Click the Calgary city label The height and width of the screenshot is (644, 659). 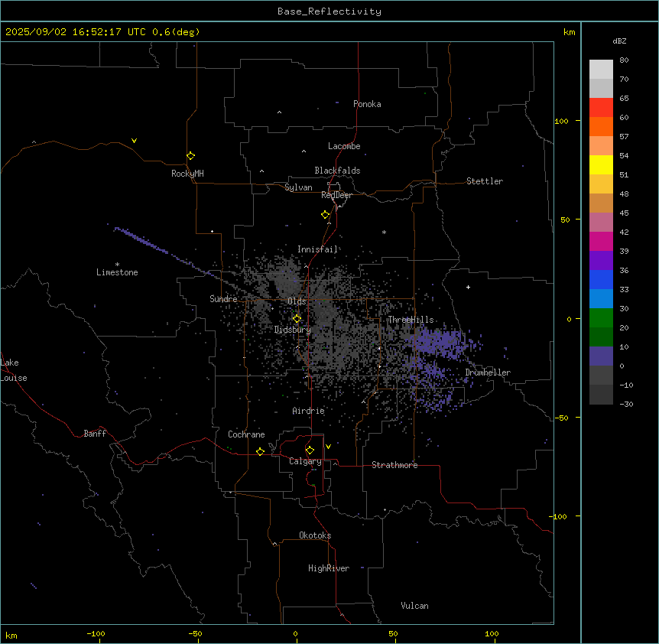306,461
